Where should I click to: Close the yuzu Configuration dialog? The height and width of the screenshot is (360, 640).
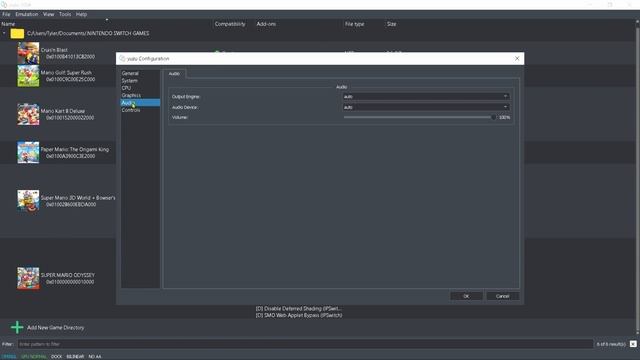click(x=517, y=59)
